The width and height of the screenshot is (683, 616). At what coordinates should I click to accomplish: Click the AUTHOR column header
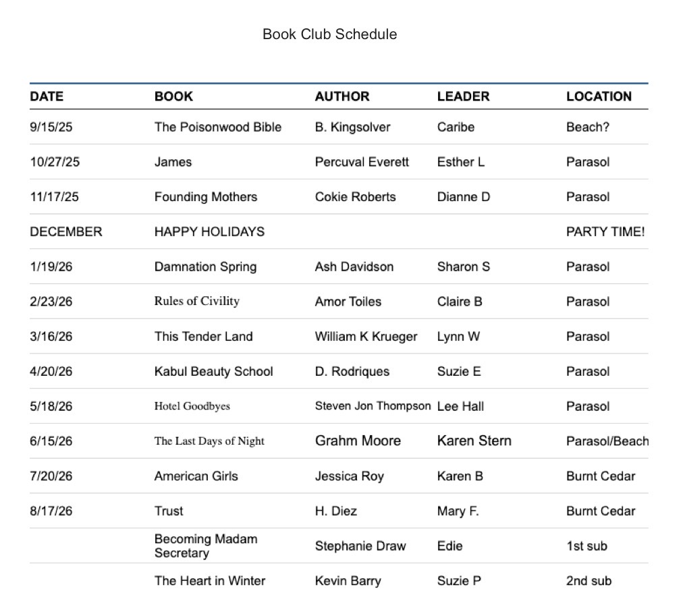341,96
